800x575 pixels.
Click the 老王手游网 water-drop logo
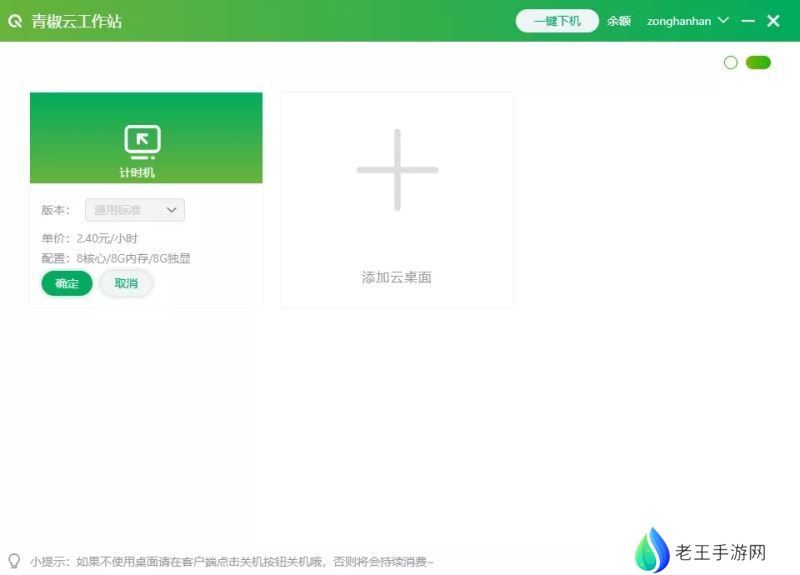tap(652, 551)
